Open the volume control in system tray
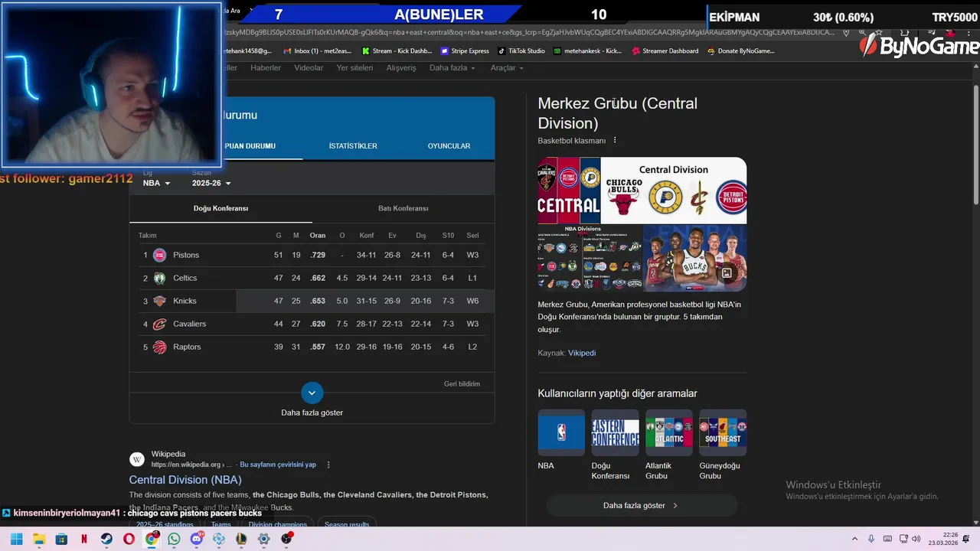This screenshot has width=980, height=551. tap(915, 539)
